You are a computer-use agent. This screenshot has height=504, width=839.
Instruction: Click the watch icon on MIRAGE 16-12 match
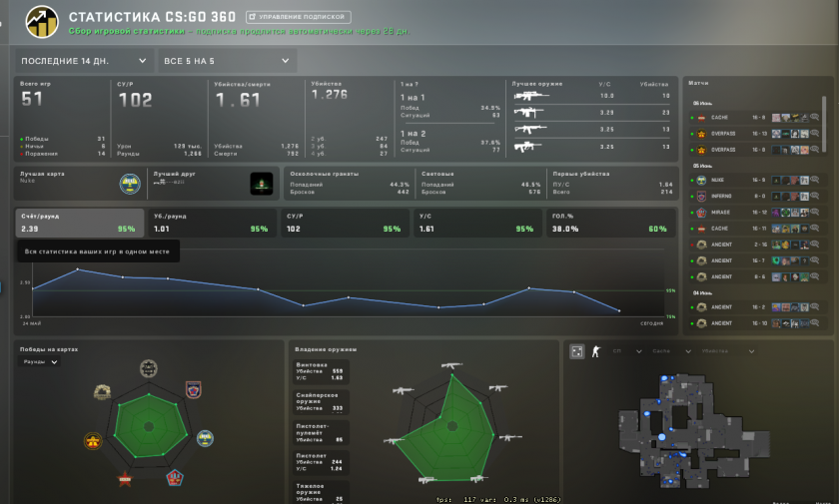pos(814,212)
